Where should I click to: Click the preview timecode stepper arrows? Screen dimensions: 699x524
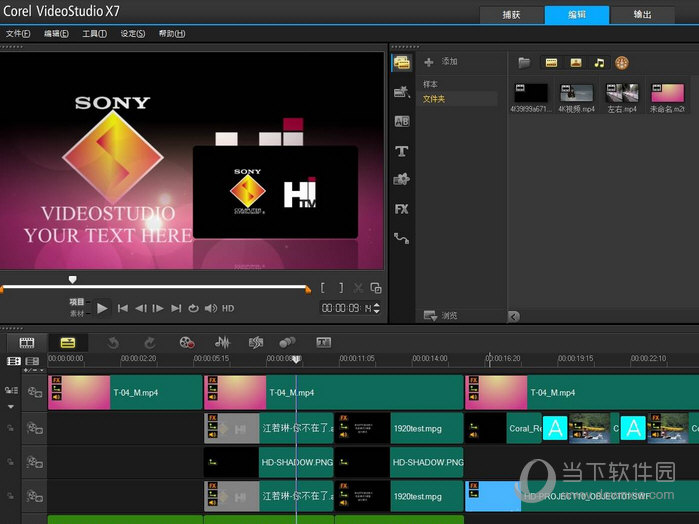click(377, 308)
